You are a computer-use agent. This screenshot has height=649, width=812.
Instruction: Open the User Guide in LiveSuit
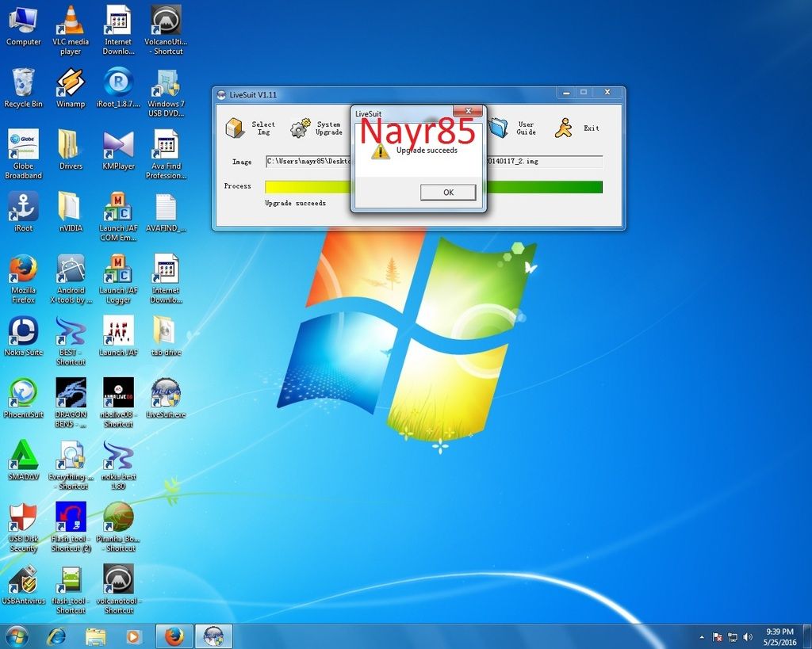pyautogui.click(x=499, y=128)
